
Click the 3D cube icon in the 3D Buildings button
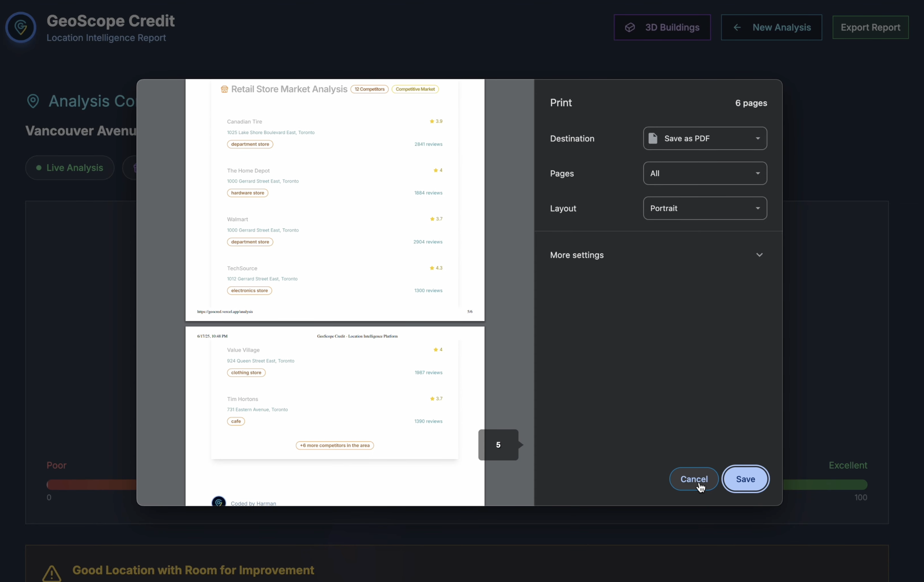point(630,28)
